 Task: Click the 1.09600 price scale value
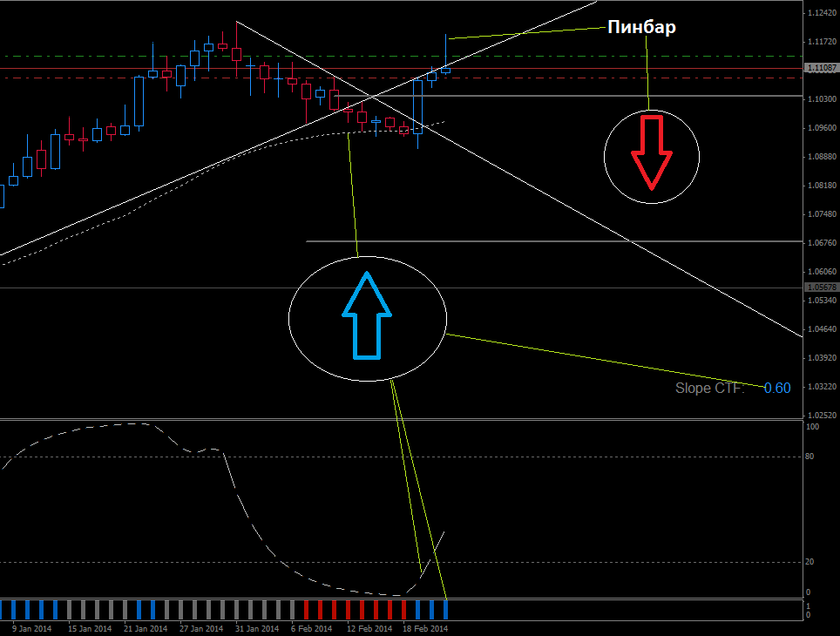tap(822, 128)
